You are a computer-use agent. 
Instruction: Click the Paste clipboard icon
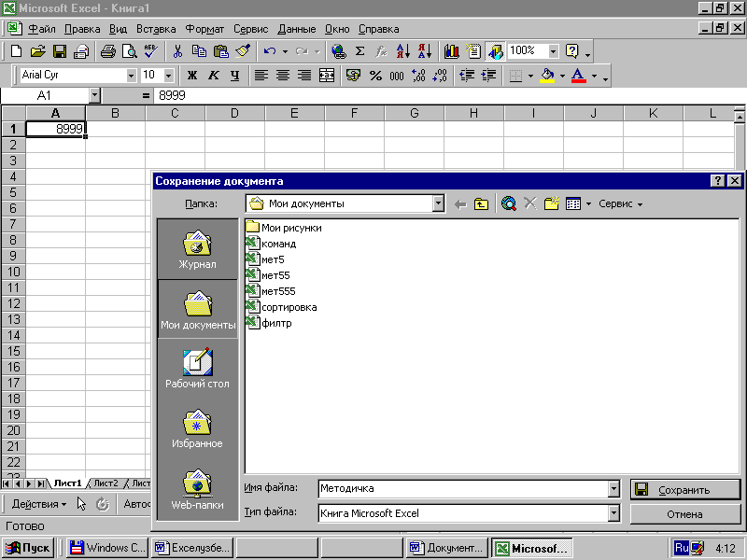pos(221,51)
